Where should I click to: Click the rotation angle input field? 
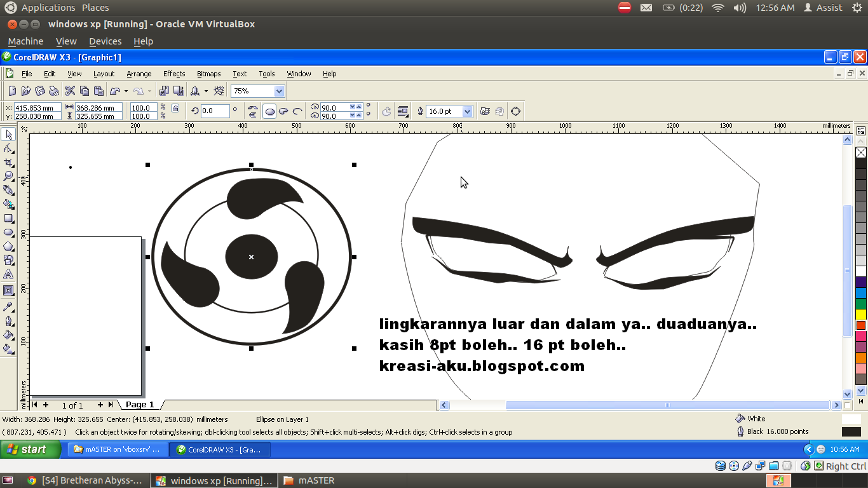(x=215, y=111)
